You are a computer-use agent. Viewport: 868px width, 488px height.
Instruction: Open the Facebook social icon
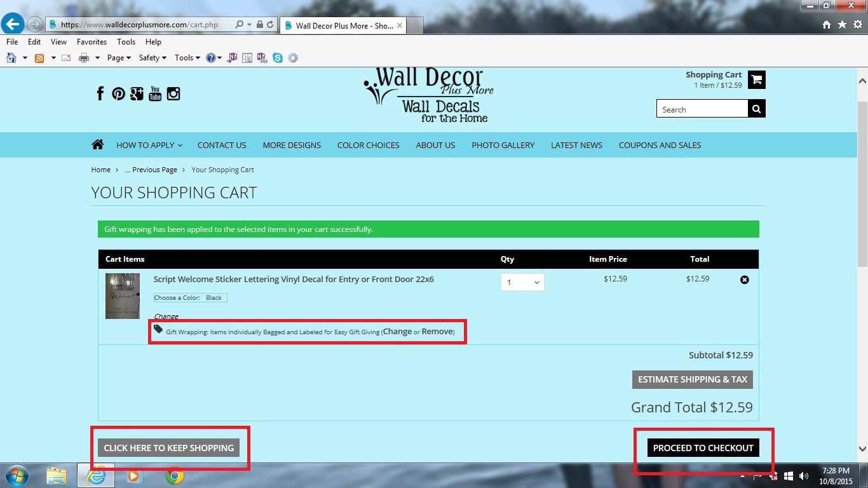tap(100, 94)
